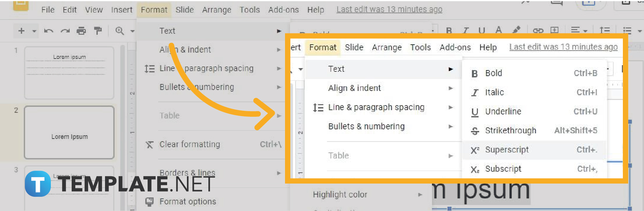Open the Print dialog

click(81, 30)
